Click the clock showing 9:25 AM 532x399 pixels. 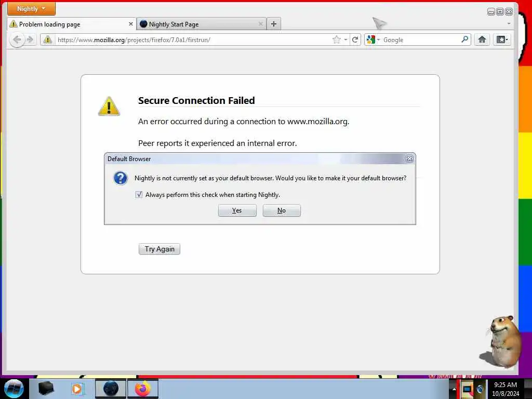[x=505, y=389]
